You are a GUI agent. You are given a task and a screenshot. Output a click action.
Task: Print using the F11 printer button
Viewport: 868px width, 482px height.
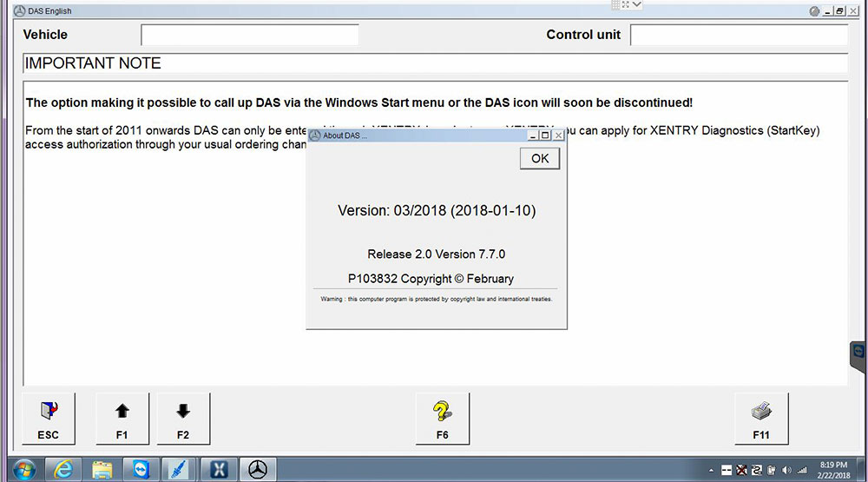click(x=761, y=418)
